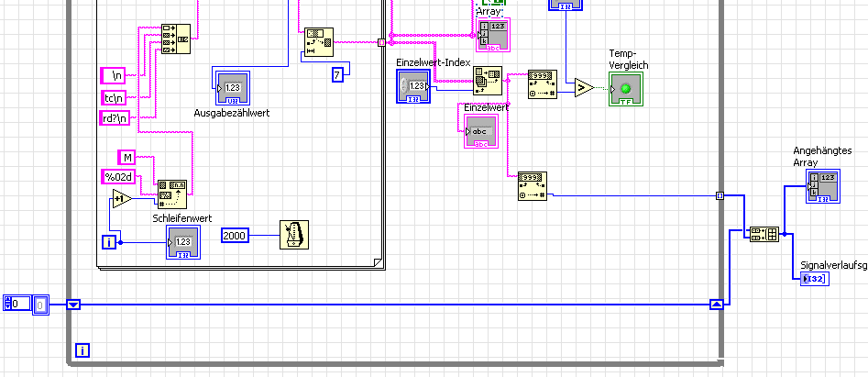Select the rd?\n string constant
The height and width of the screenshot is (377, 868).
[x=115, y=118]
